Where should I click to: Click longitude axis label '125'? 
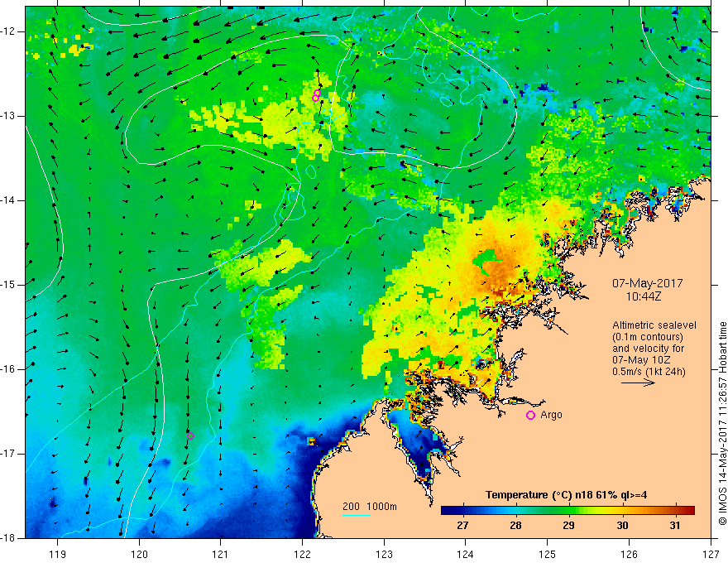(548, 554)
